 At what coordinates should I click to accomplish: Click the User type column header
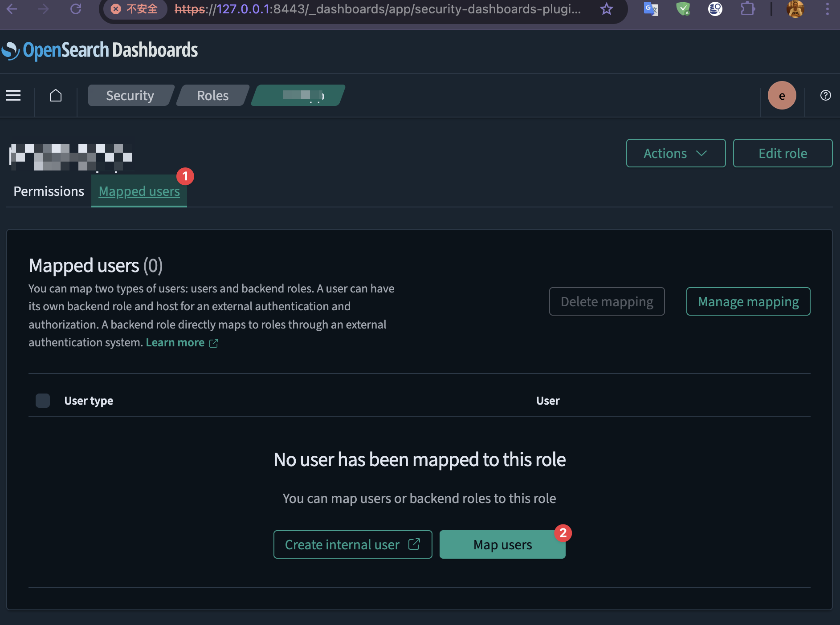pos(89,401)
